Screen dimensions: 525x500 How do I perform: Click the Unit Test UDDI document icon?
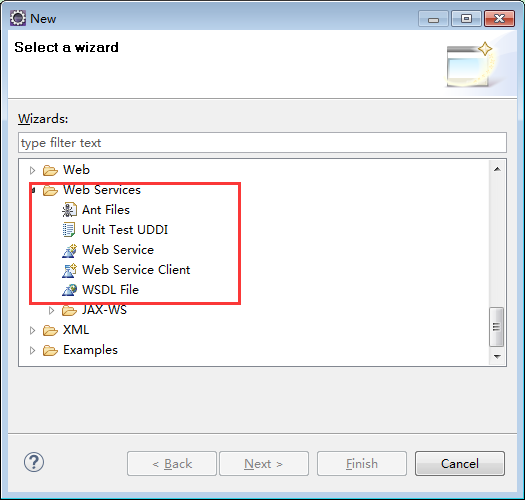click(x=69, y=230)
